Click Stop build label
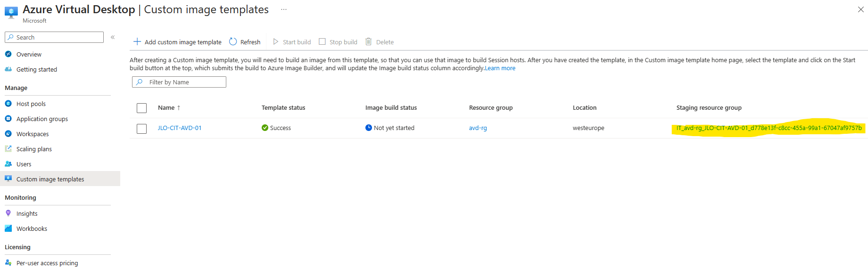 click(x=343, y=42)
